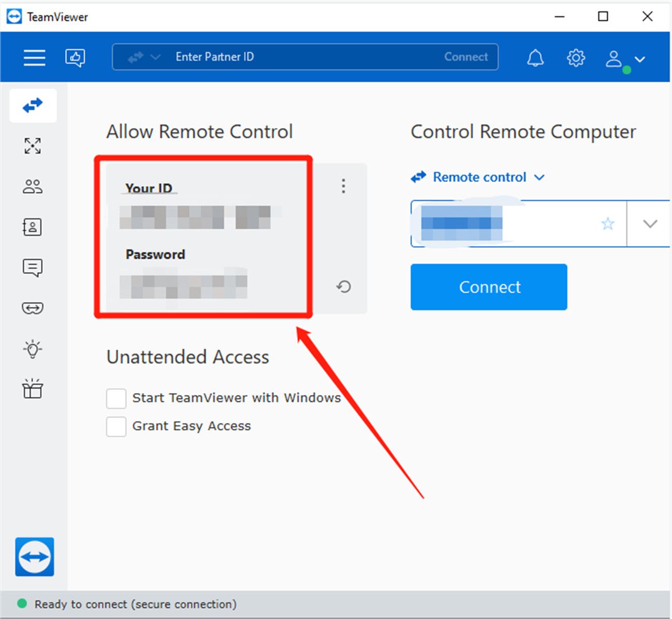Click the green connection status dot

click(x=22, y=603)
